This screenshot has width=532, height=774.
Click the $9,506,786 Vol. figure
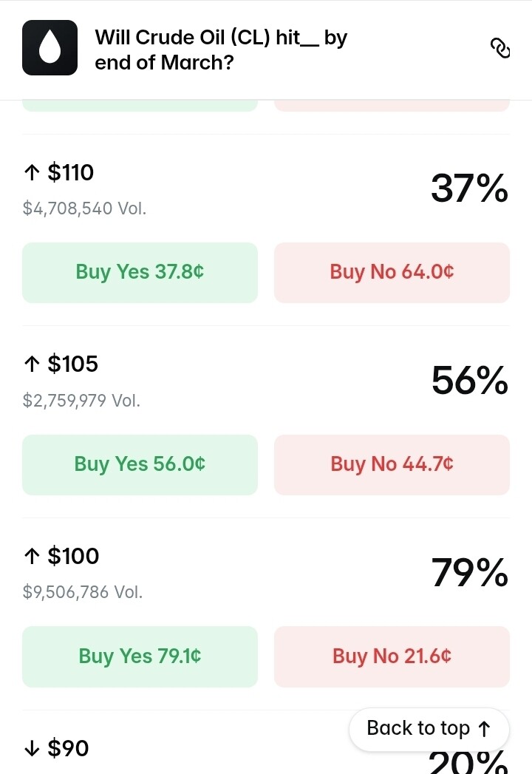click(x=83, y=592)
